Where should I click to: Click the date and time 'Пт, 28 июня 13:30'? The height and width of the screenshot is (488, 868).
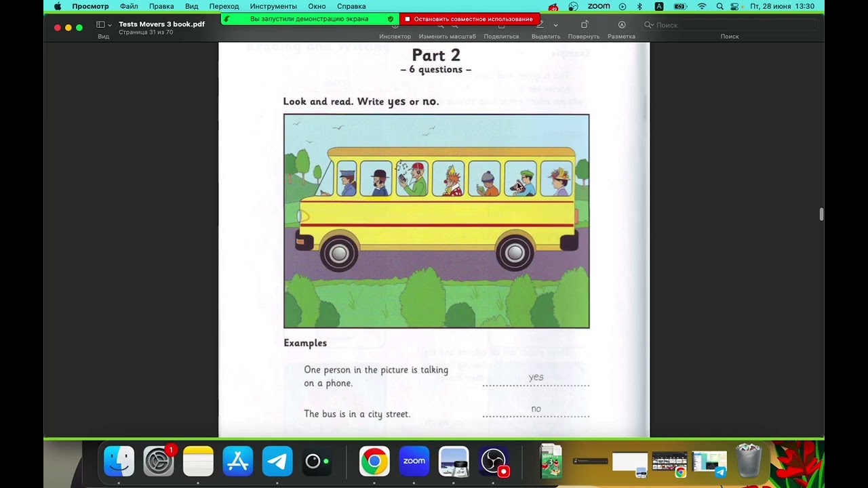782,6
